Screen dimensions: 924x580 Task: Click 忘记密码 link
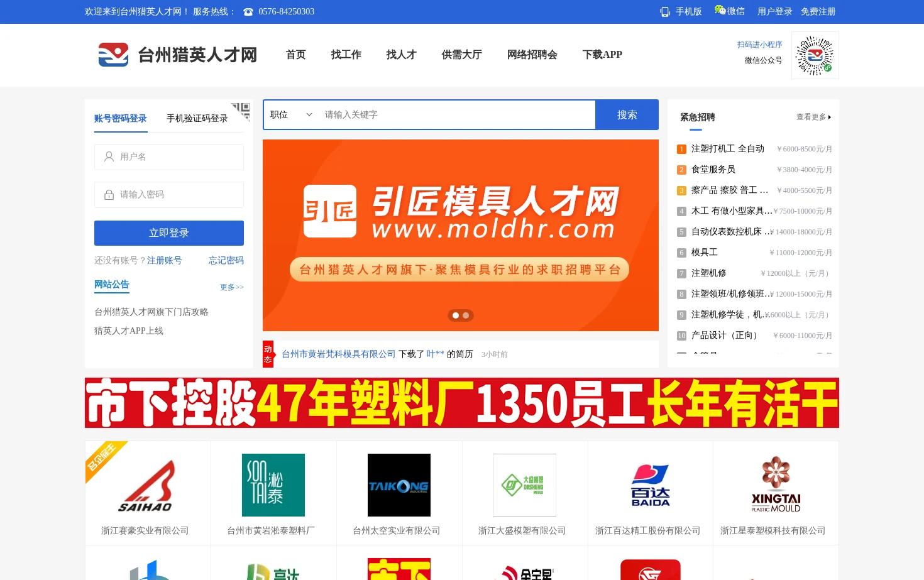[226, 260]
